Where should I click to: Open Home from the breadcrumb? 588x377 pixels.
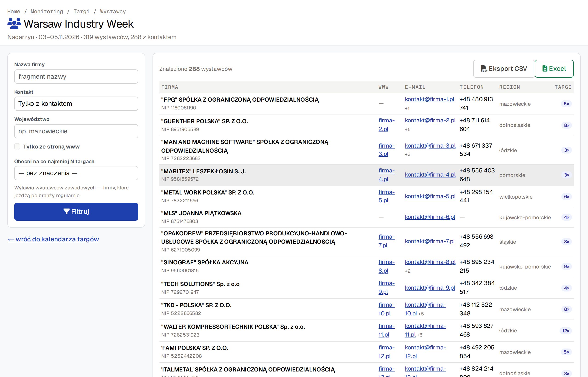click(x=14, y=11)
